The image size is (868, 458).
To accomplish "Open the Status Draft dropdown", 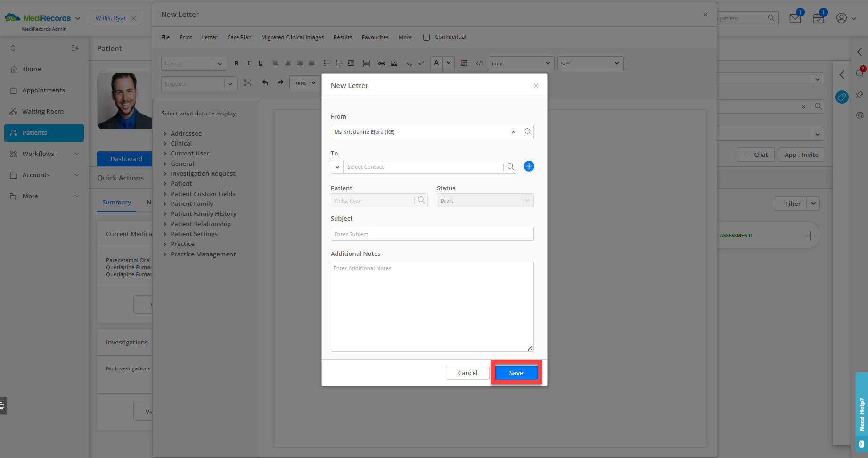I will tap(485, 201).
